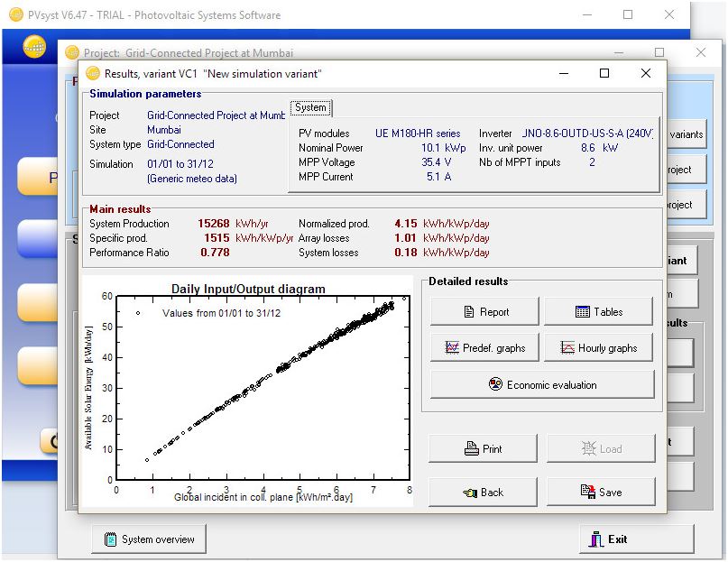
Task: Save the simulation variant
Action: point(600,493)
